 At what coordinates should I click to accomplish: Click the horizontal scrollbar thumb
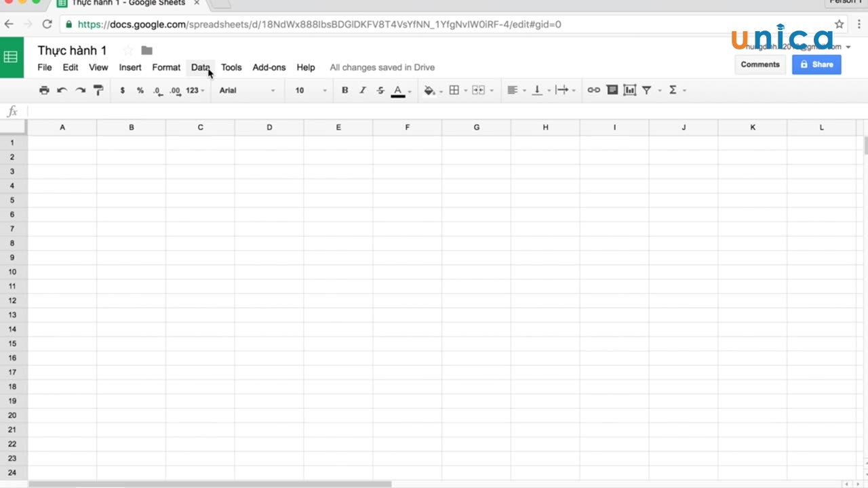(210, 484)
